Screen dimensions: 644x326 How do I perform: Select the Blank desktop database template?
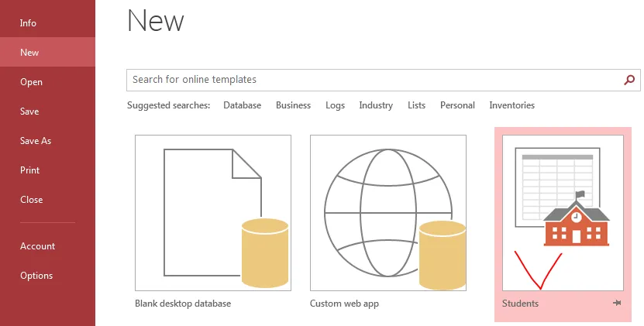[213, 213]
